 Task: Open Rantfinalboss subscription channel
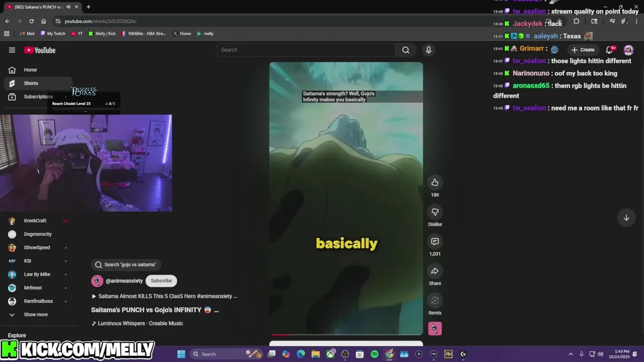click(38, 301)
